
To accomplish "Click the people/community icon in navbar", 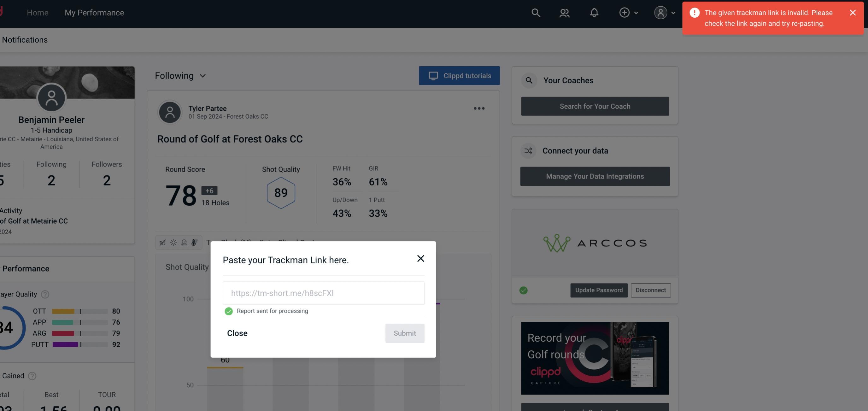I will click(564, 12).
